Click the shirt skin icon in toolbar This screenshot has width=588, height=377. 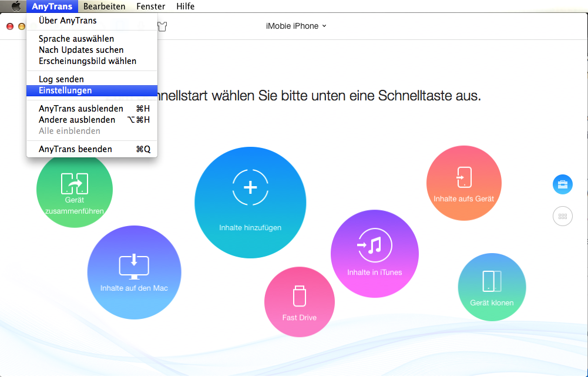[162, 26]
